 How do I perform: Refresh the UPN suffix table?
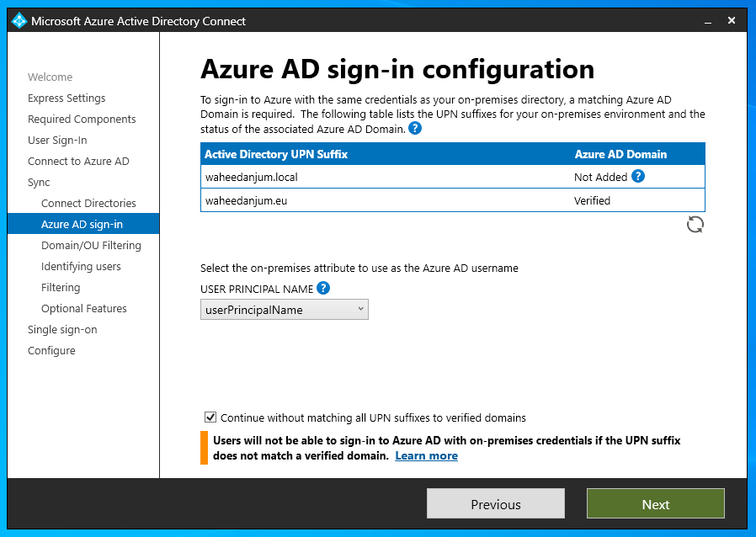coord(695,225)
